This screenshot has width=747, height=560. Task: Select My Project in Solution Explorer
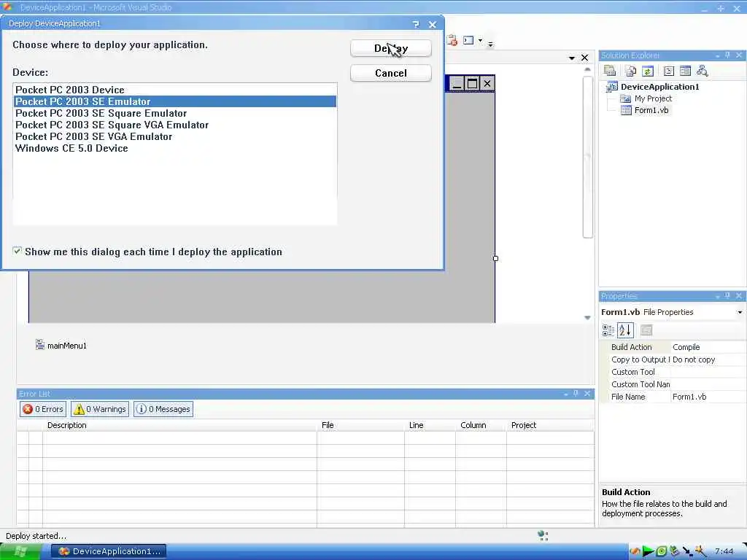click(653, 98)
